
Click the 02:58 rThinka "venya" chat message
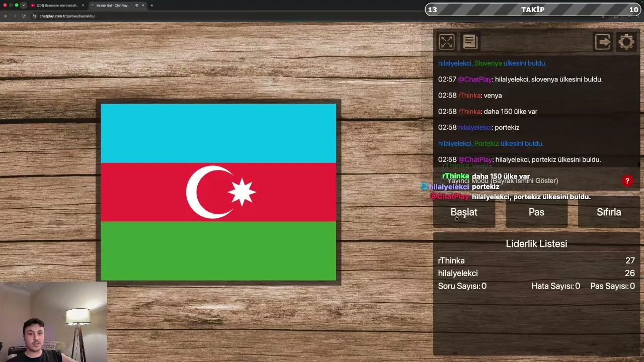click(470, 96)
